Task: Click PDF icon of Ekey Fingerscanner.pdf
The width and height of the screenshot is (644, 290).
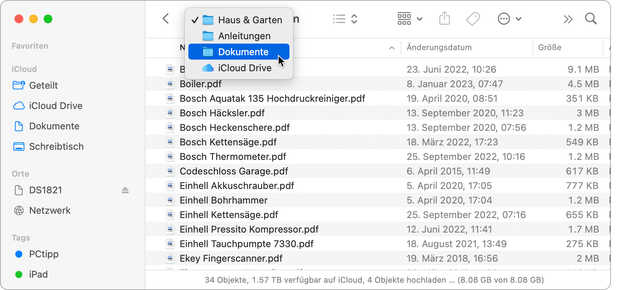Action: coord(170,258)
